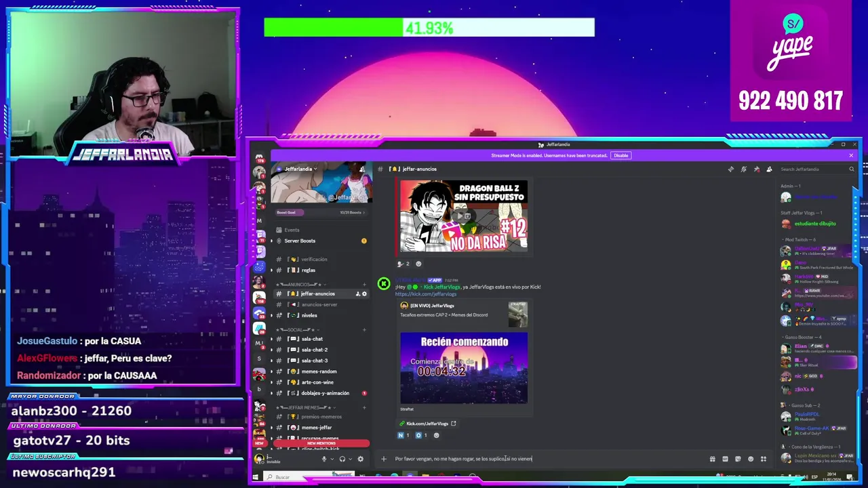Open Windows Start button
The height and width of the screenshot is (488, 868).
pyautogui.click(x=255, y=477)
